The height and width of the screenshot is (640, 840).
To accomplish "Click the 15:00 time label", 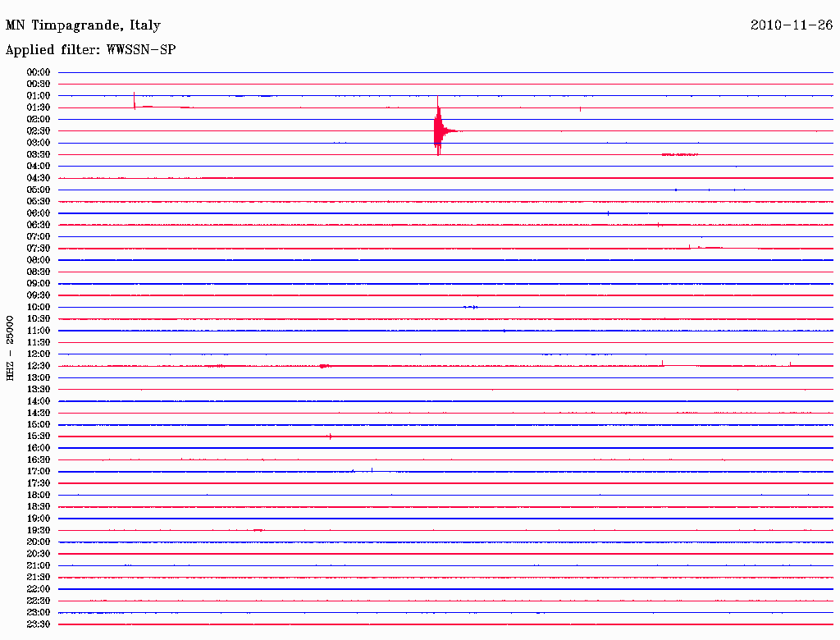I will [x=38, y=424].
